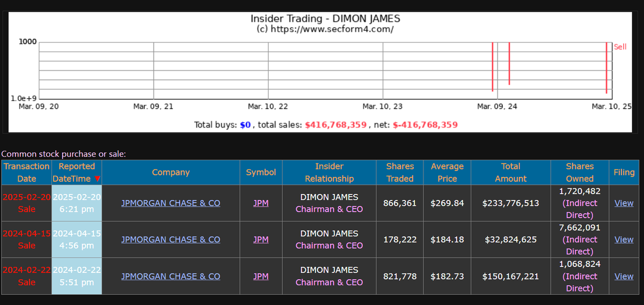Click the Mar. 09, 21 axis label
The height and width of the screenshot is (305, 644).
pos(153,107)
